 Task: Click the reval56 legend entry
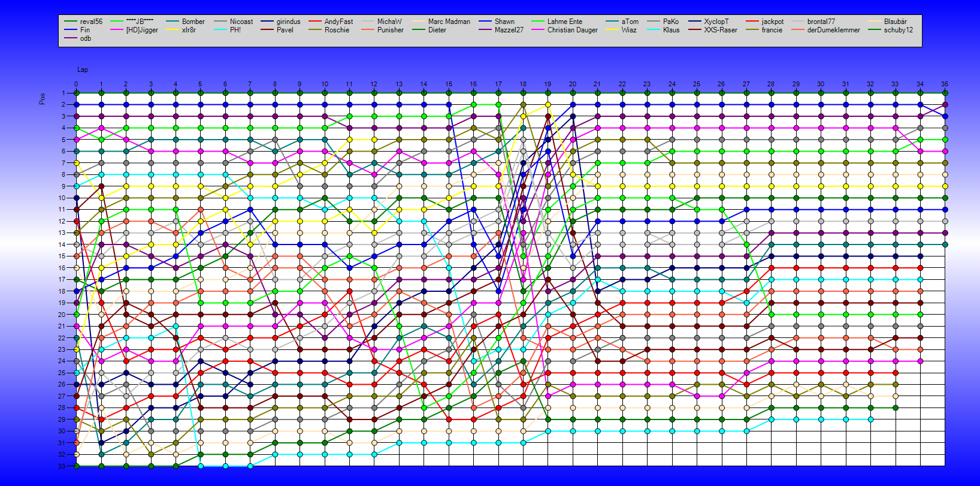83,22
